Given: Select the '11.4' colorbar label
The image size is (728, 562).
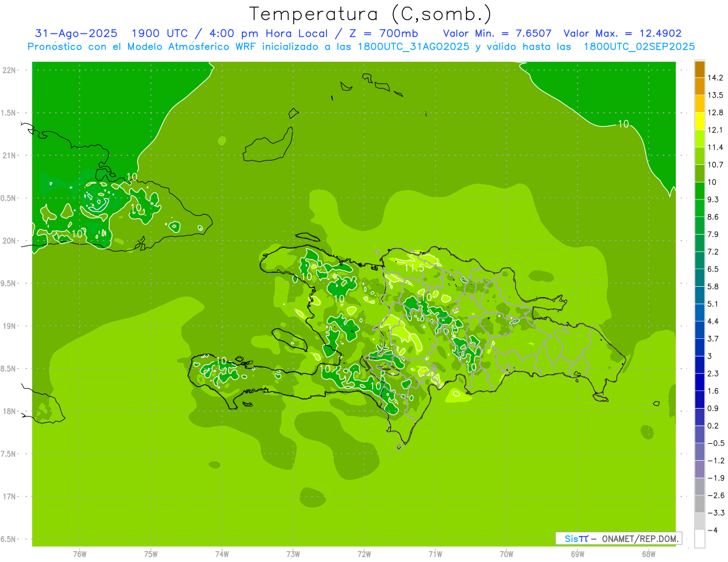Looking at the screenshot, I should click(716, 147).
